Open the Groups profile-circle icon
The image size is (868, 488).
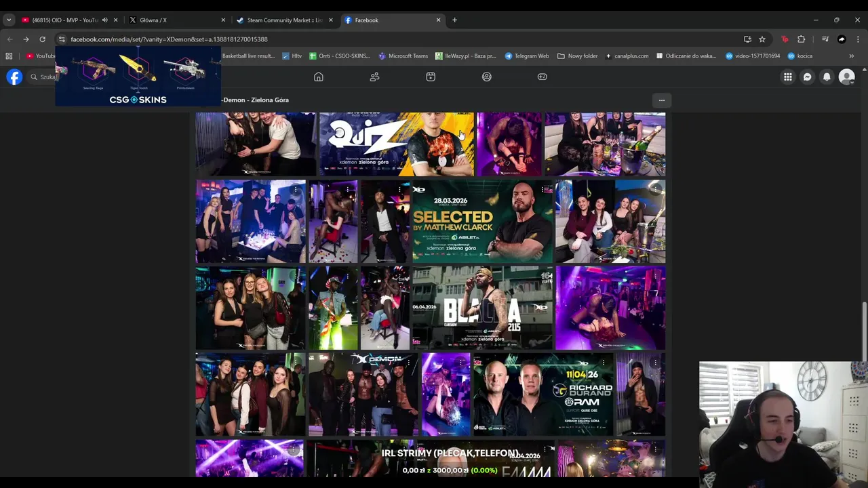[487, 77]
